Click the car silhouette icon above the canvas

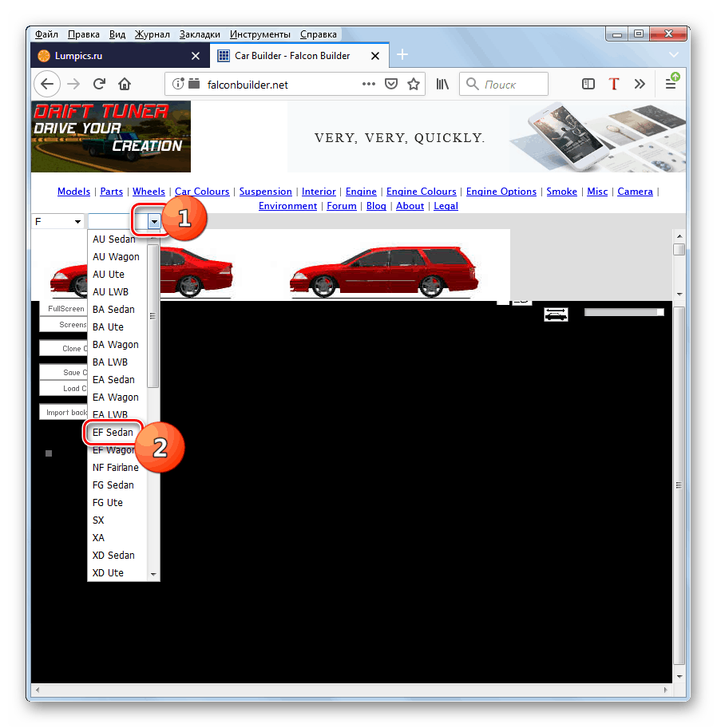[x=556, y=314]
